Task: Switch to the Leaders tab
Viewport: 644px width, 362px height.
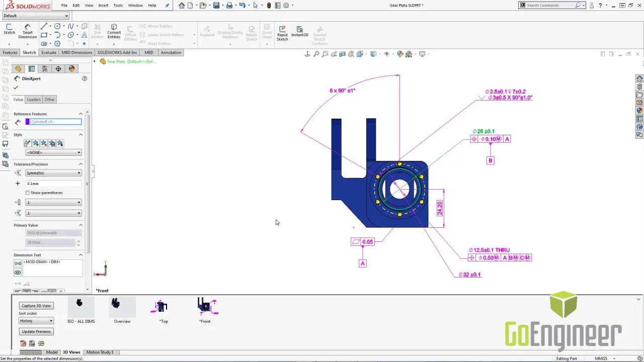Action: 34,100
